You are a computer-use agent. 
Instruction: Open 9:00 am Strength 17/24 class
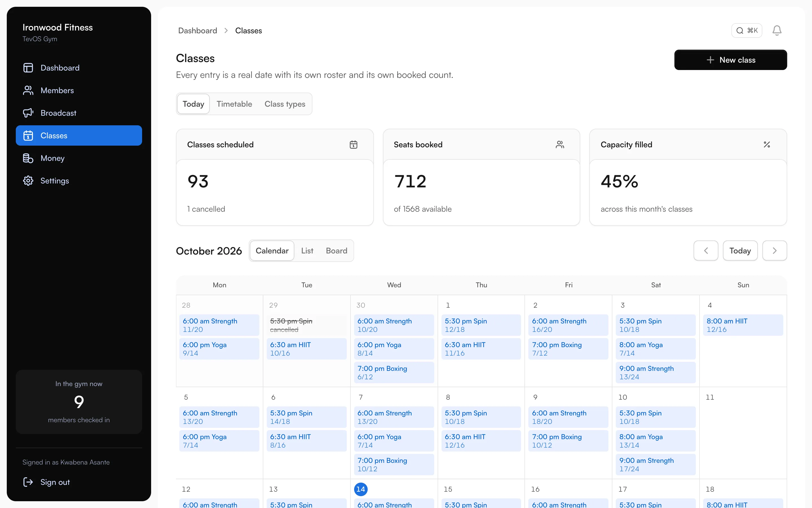tap(656, 464)
